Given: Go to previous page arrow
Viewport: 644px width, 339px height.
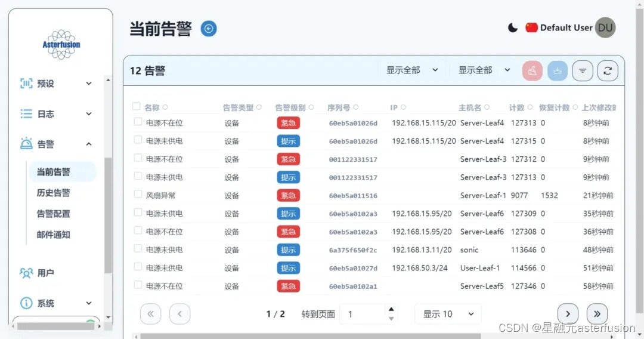Looking at the screenshot, I should 179,314.
